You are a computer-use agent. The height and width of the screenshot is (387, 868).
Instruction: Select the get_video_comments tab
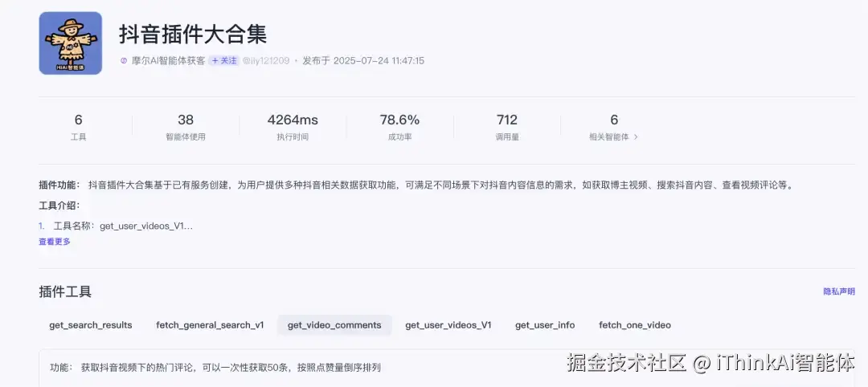(334, 325)
